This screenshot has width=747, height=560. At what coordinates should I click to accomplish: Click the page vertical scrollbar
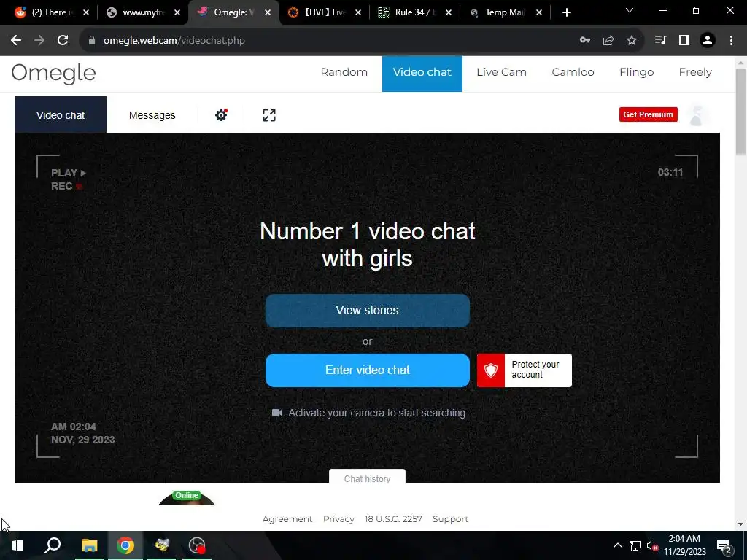coord(740,112)
